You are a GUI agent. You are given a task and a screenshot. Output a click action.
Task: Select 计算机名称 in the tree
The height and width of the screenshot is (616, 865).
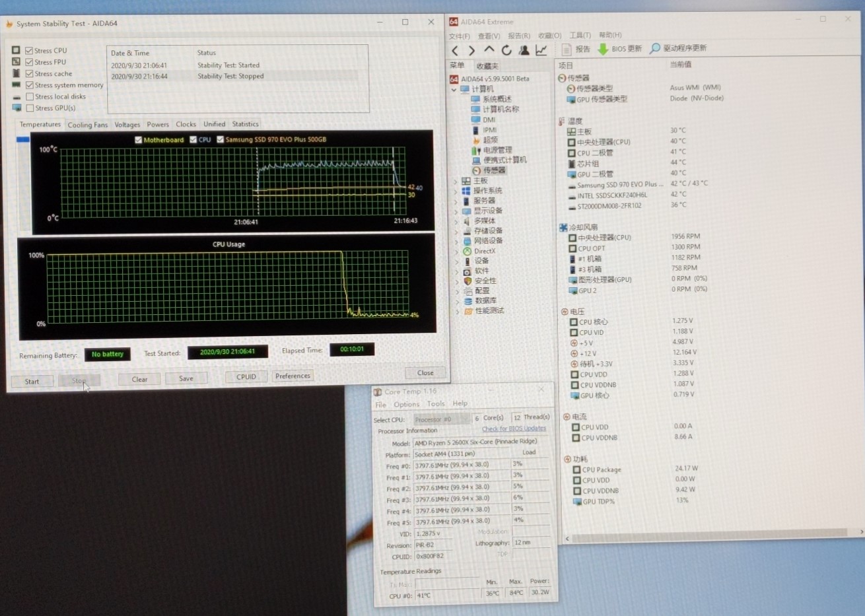501,109
